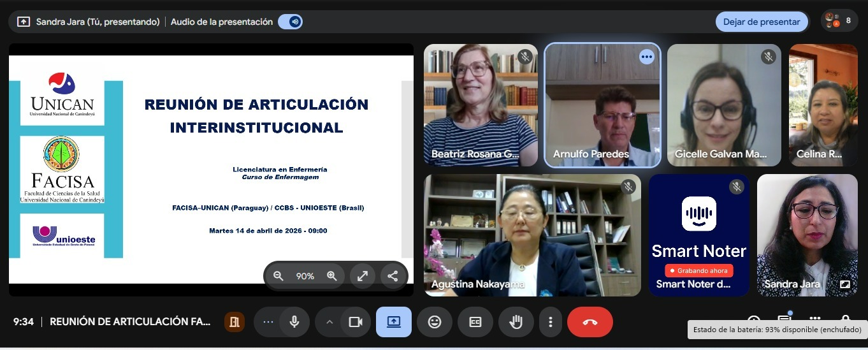868x350 pixels.
Task: Select Agustina Nakayama's video tile
Action: 532,235
